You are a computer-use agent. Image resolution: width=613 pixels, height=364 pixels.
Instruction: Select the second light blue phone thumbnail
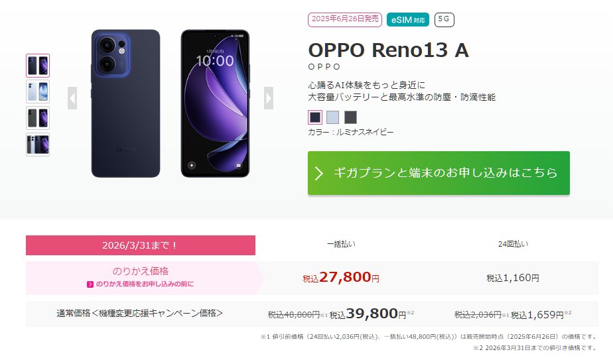click(x=38, y=92)
